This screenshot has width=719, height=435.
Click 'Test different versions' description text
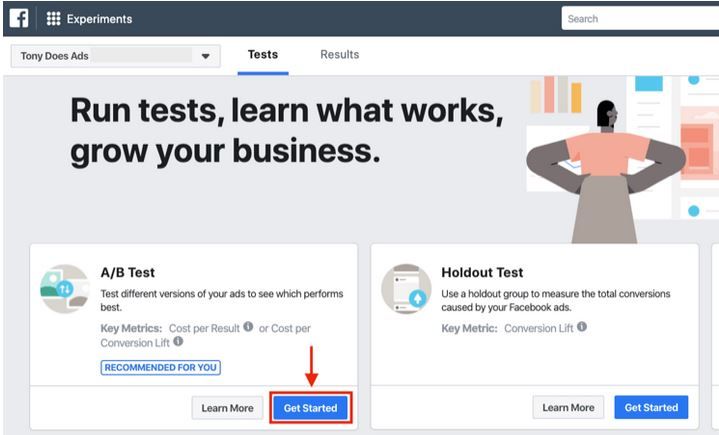click(x=222, y=300)
